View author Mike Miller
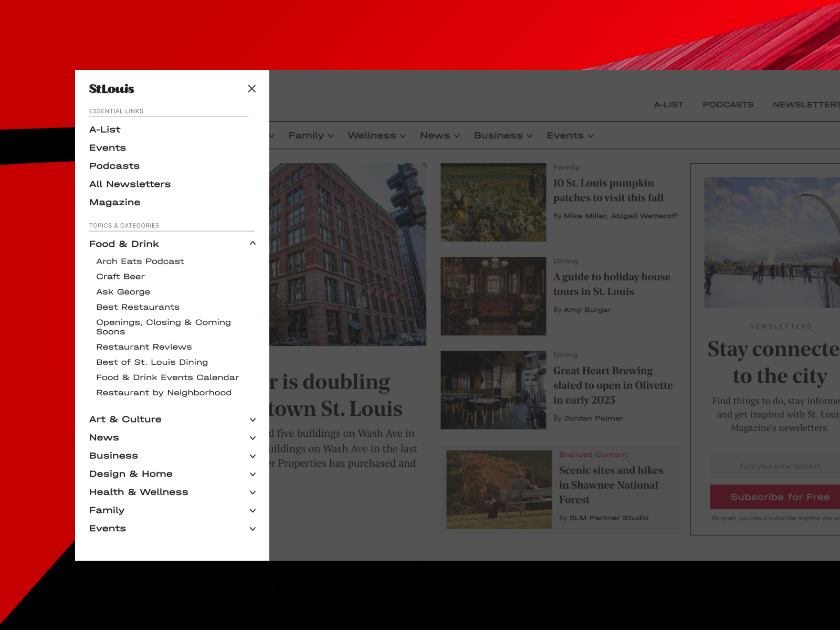 (x=586, y=216)
